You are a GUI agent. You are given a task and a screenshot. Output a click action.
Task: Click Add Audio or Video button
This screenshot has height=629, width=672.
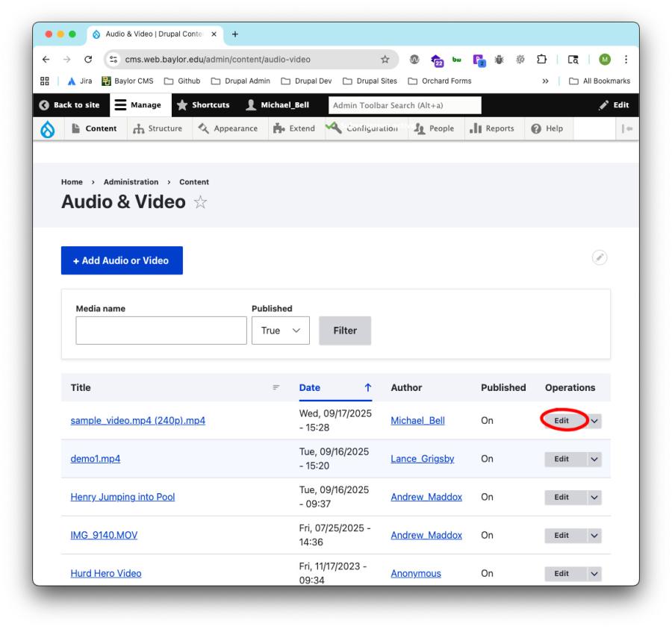(122, 260)
